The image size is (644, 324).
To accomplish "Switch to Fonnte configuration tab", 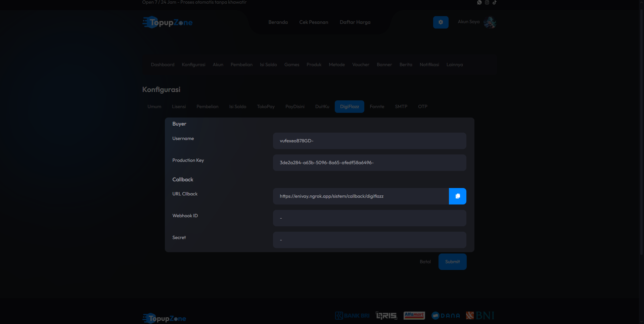I will (x=377, y=106).
